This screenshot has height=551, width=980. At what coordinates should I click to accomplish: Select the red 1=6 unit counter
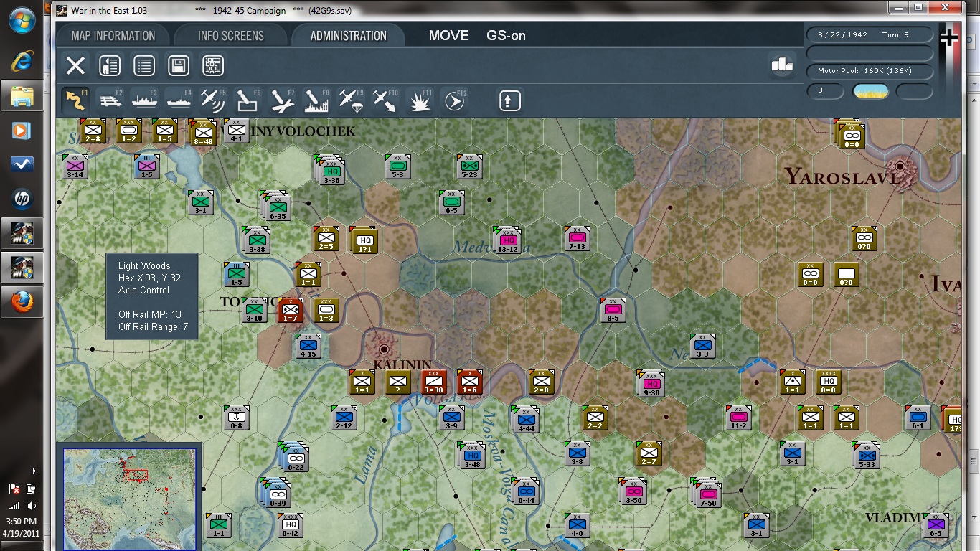pos(469,382)
